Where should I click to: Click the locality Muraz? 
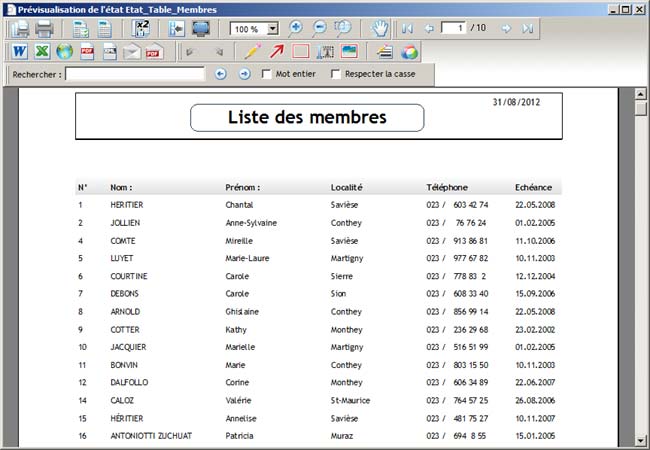(342, 435)
